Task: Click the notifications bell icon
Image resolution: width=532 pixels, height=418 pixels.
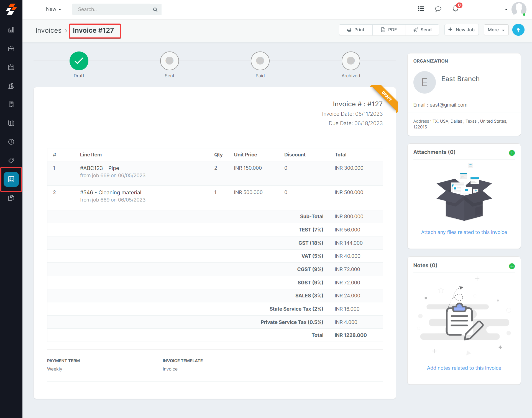Action: 455,9
